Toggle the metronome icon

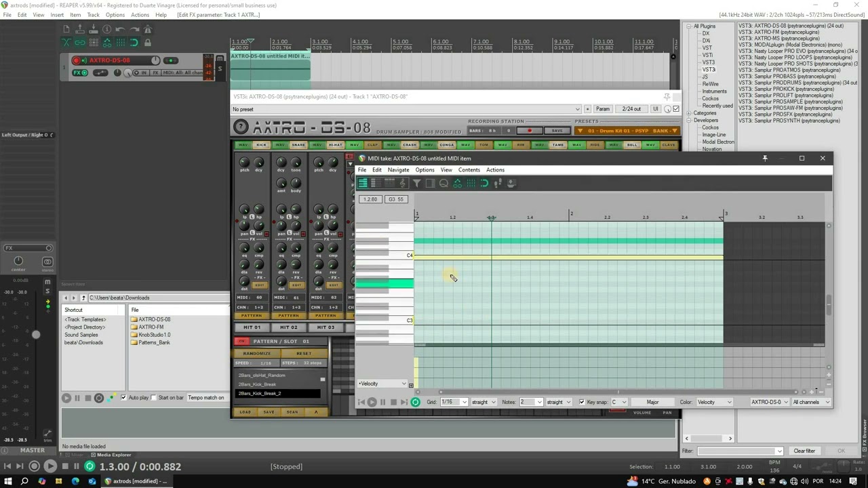click(148, 29)
